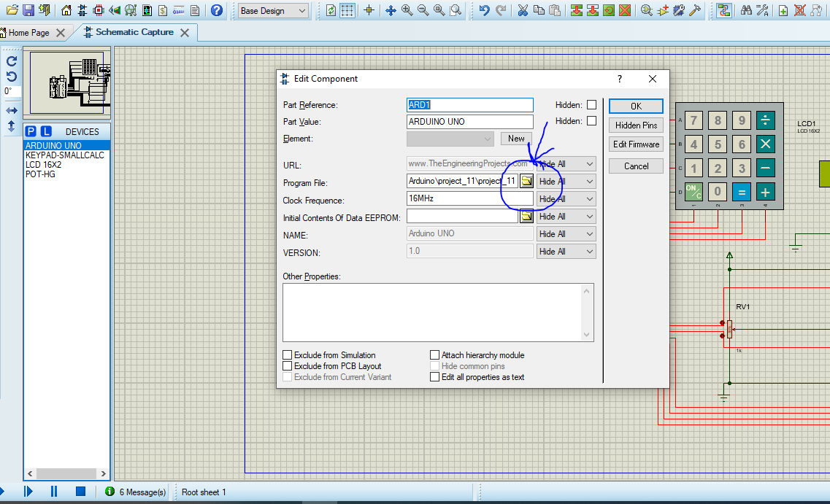Select the block delete tool

tap(625, 10)
